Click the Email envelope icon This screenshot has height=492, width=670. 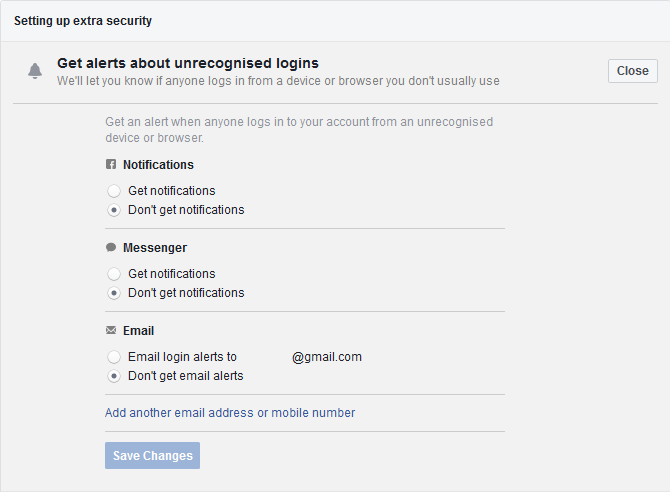111,331
